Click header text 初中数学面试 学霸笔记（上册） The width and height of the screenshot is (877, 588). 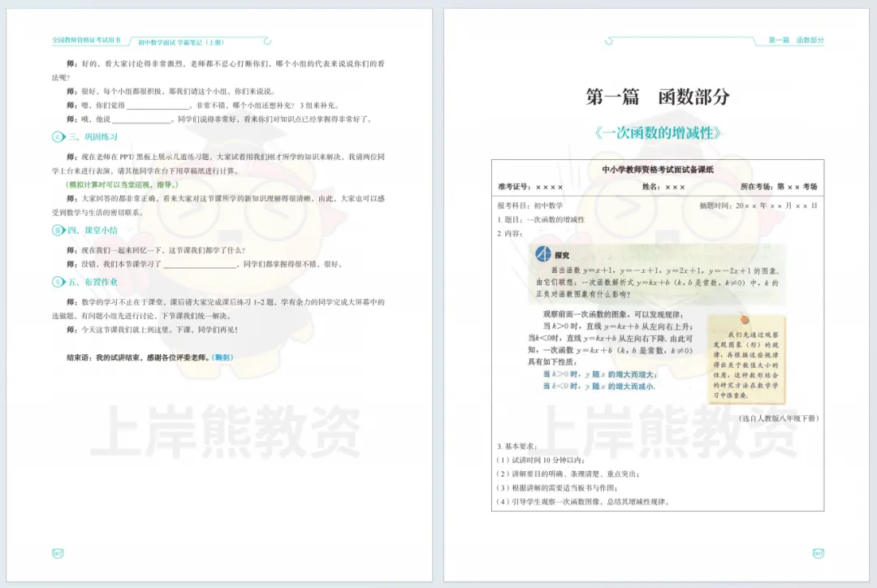pyautogui.click(x=180, y=42)
